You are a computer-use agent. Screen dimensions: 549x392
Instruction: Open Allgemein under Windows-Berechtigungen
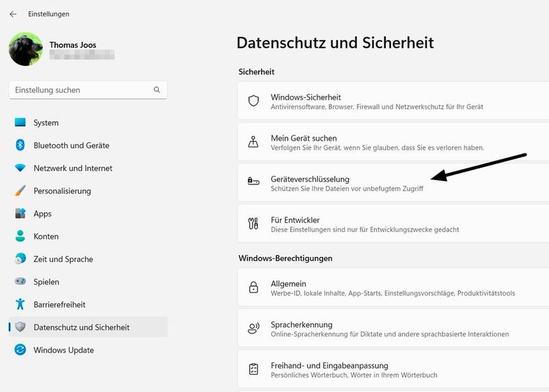[x=393, y=288]
